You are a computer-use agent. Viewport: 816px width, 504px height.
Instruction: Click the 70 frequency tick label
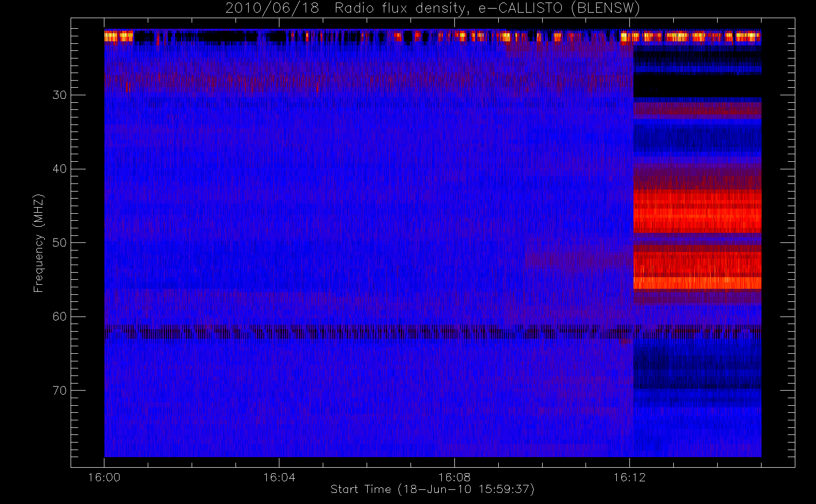click(60, 391)
